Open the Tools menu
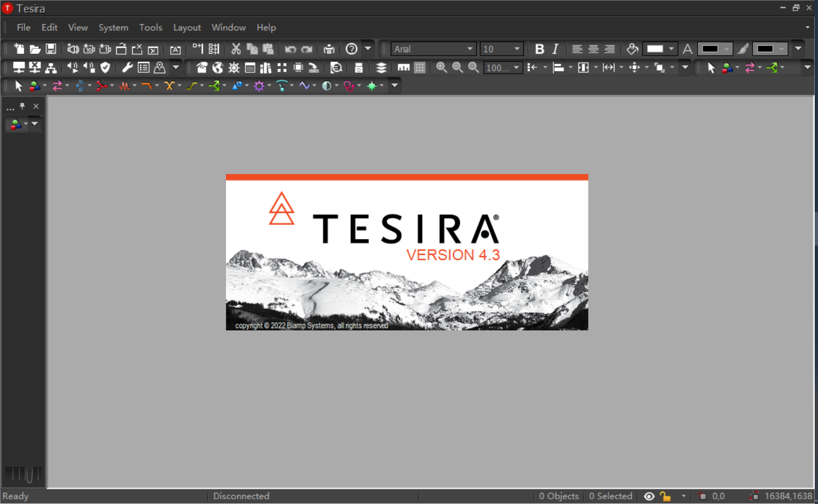This screenshot has width=818, height=504. pyautogui.click(x=151, y=28)
